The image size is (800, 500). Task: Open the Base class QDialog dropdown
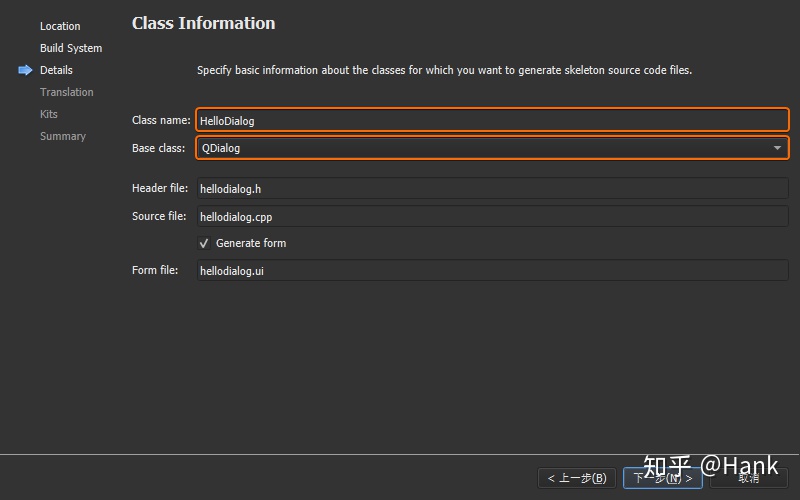(492, 148)
